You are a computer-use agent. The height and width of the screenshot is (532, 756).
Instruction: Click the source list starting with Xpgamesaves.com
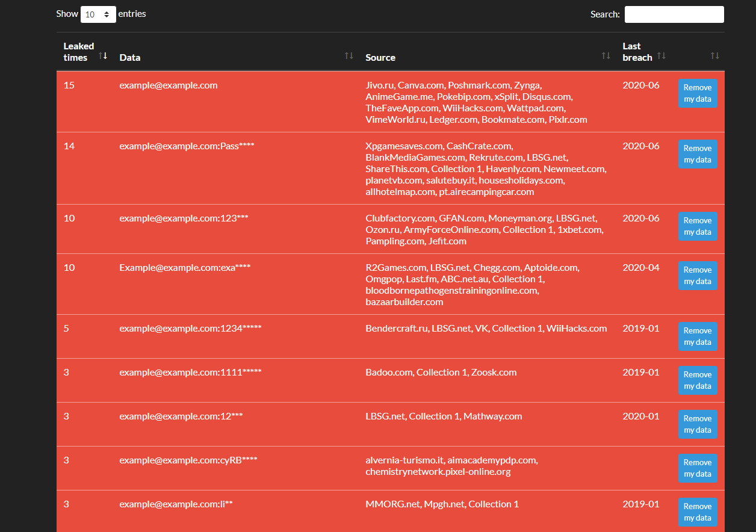tap(486, 169)
